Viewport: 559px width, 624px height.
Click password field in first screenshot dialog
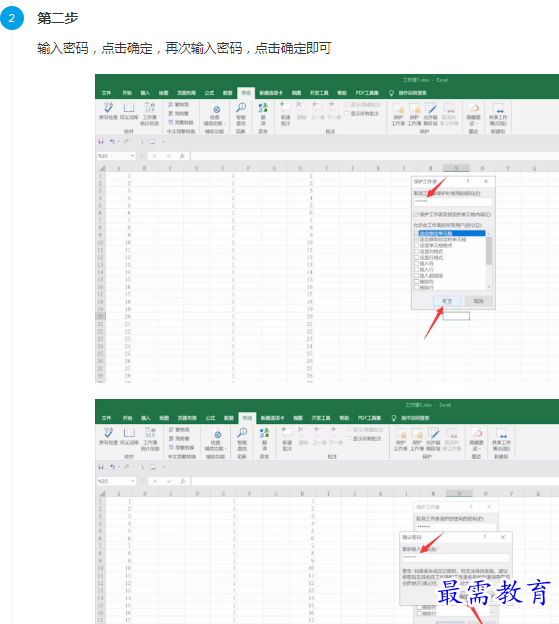[x=453, y=201]
